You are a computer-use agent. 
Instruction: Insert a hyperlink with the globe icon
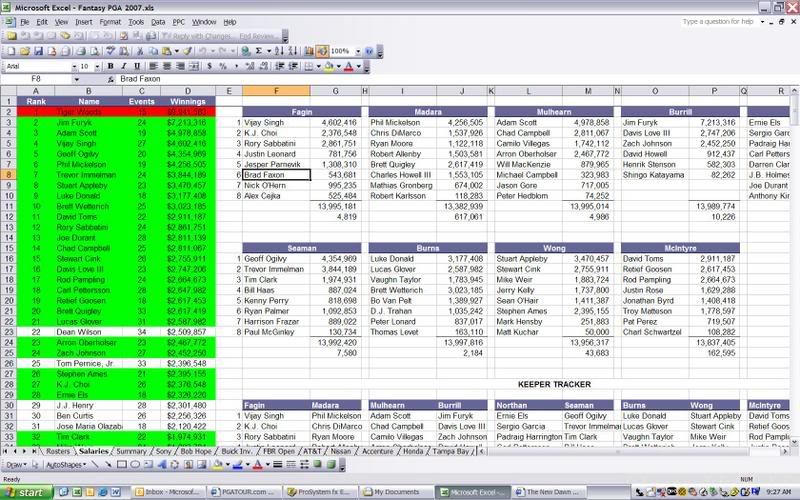click(x=245, y=51)
